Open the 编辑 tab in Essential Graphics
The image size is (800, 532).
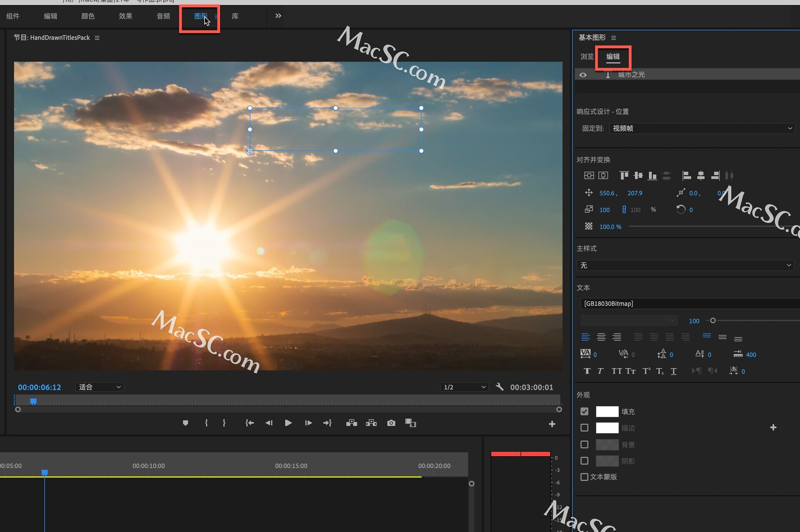tap(613, 56)
